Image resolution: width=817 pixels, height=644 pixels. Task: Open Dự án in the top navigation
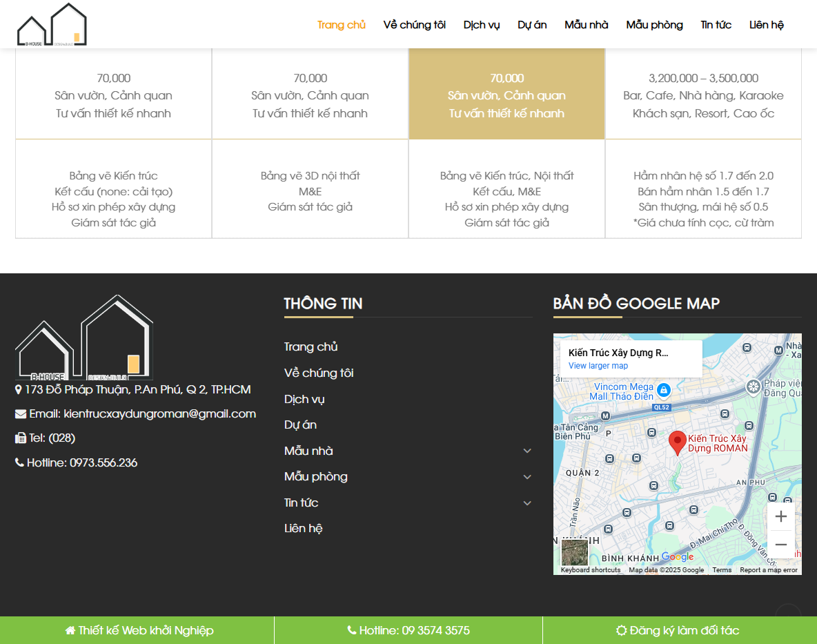(x=532, y=24)
